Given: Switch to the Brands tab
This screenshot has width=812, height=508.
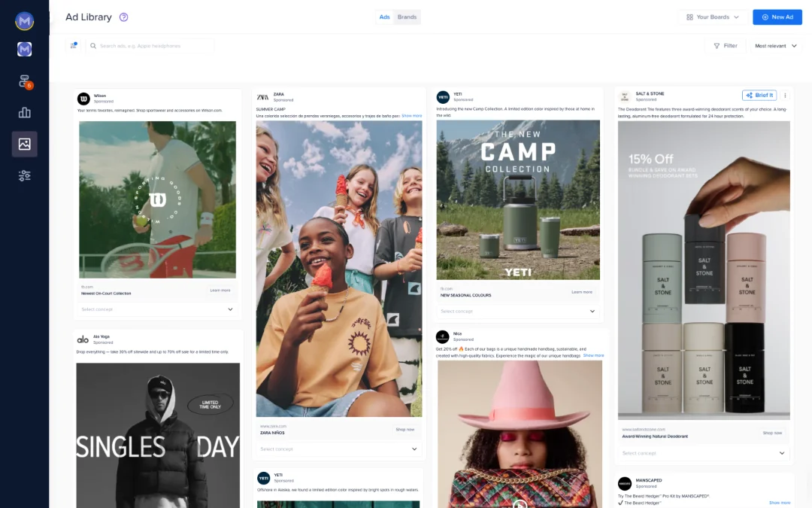Looking at the screenshot, I should (407, 17).
